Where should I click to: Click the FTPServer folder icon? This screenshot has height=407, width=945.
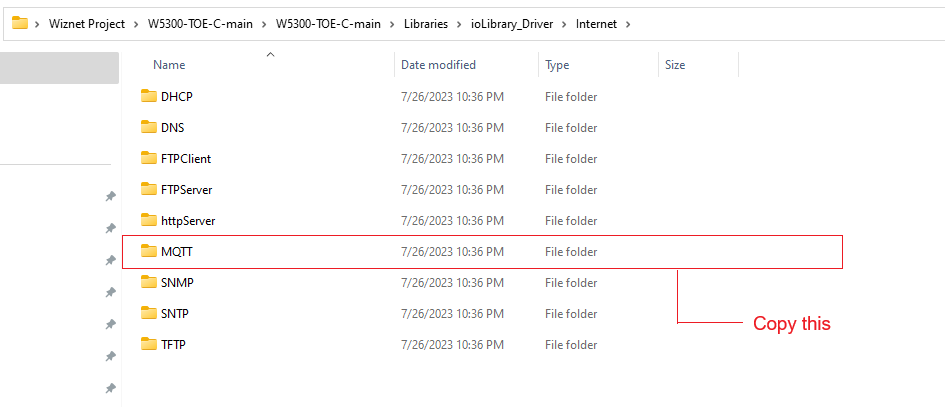tap(148, 189)
